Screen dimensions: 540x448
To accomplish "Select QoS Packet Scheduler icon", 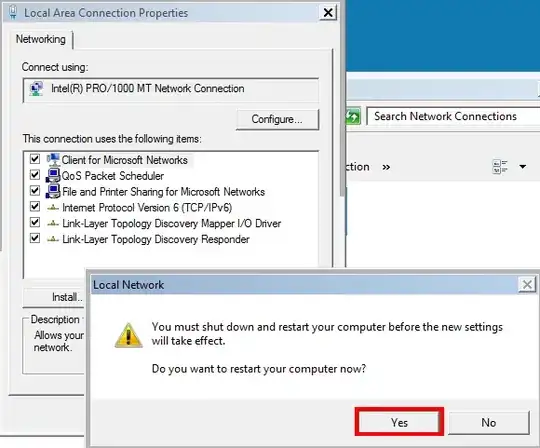I will pyautogui.click(x=53, y=175).
